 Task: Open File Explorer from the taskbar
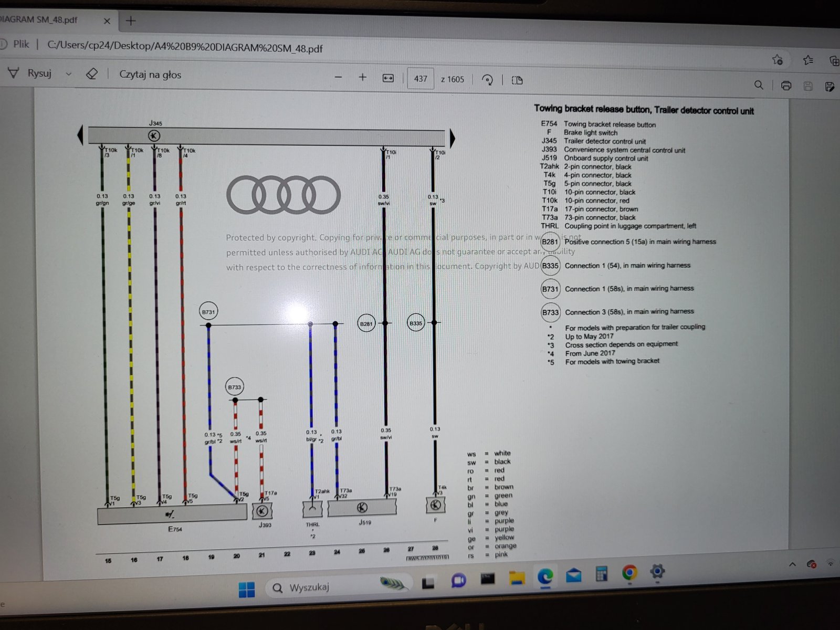(x=517, y=577)
